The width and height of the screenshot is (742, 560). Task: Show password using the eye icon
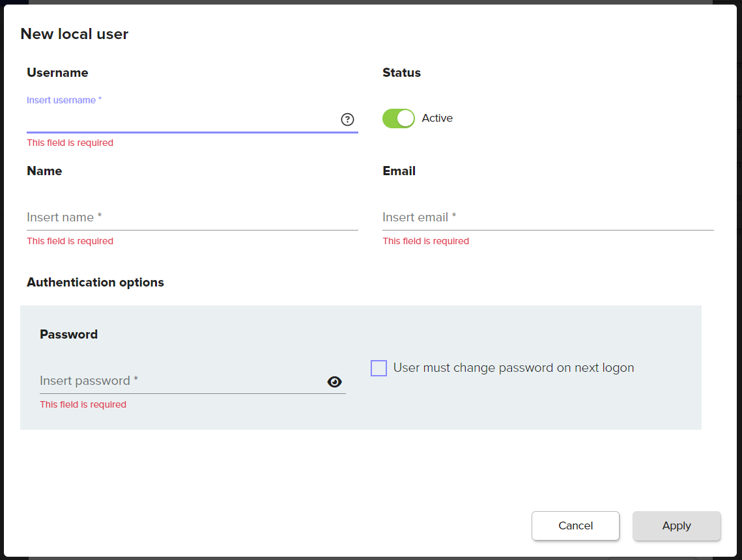[334, 382]
